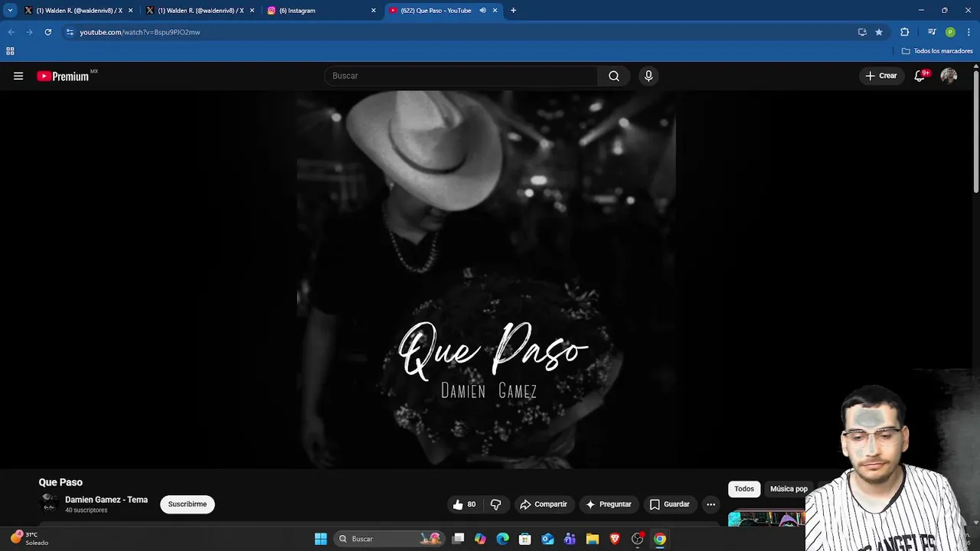The width and height of the screenshot is (980, 551).
Task: Open Damien Gamez - Tema channel link
Action: tap(106, 500)
